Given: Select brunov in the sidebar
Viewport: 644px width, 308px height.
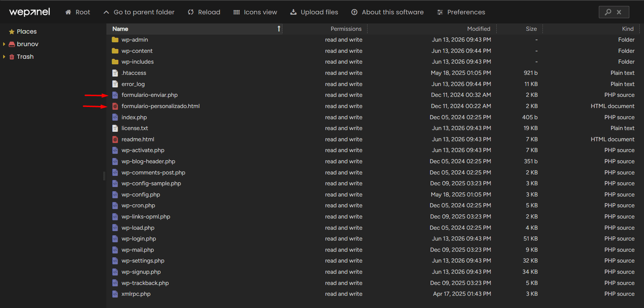Looking at the screenshot, I should (x=28, y=44).
